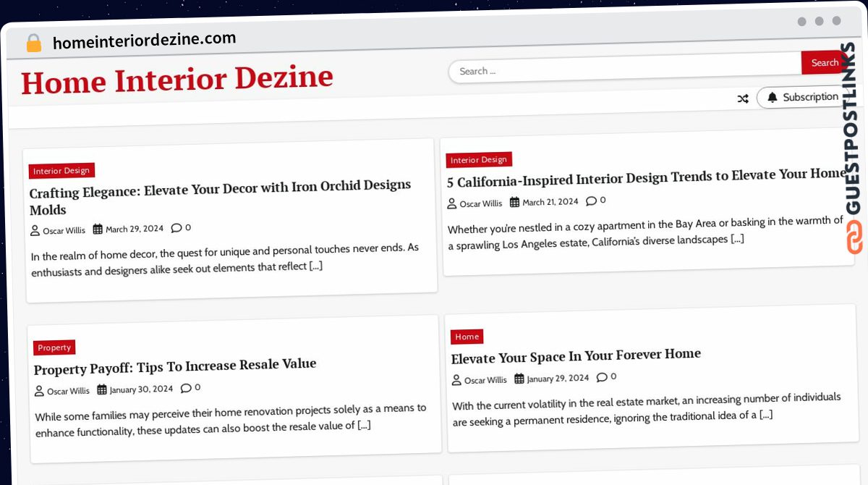
Task: Open Oscar Willis on Forever Home post
Action: (485, 380)
